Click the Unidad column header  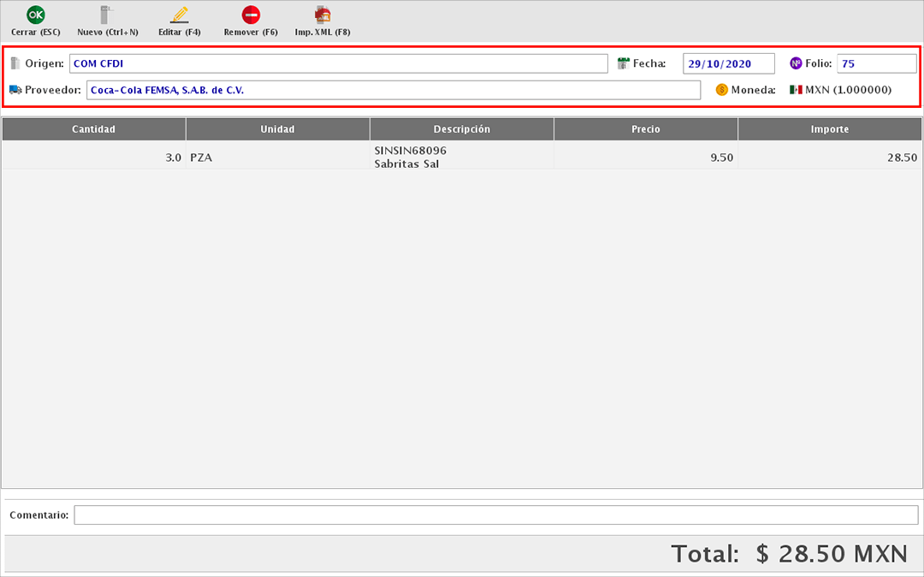pyautogui.click(x=277, y=129)
